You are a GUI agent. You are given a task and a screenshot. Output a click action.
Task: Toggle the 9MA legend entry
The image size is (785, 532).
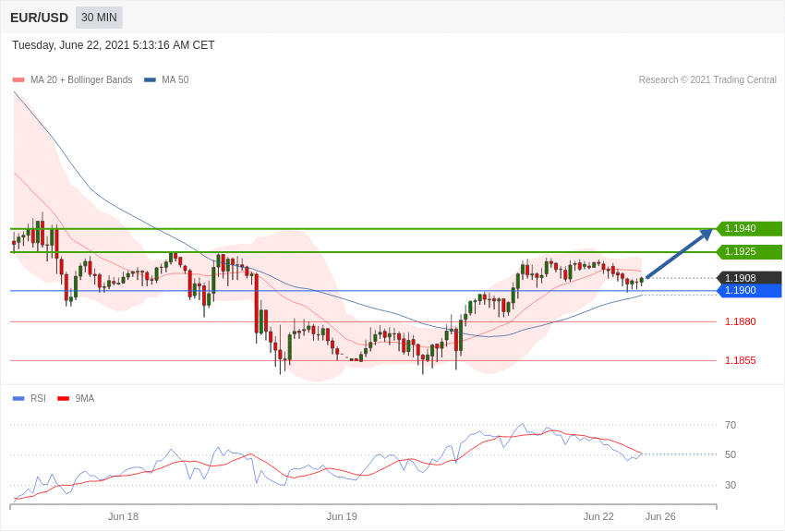click(76, 398)
